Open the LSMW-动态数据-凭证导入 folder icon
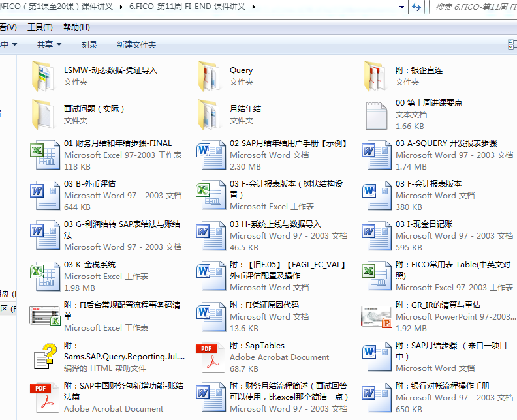The width and height of the screenshot is (517, 420). (44, 76)
